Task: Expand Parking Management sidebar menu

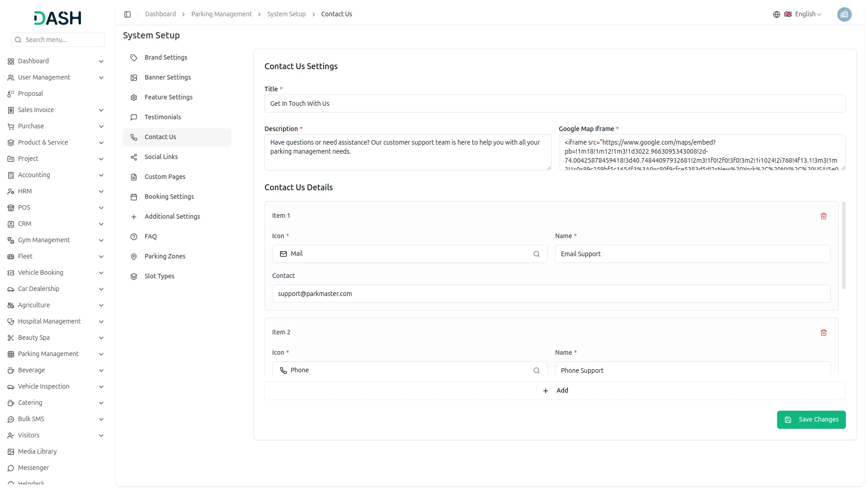Action: click(101, 354)
